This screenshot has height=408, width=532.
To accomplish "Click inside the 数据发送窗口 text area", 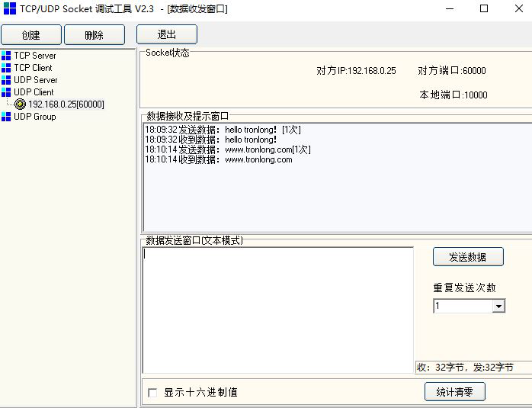I will pos(277,310).
